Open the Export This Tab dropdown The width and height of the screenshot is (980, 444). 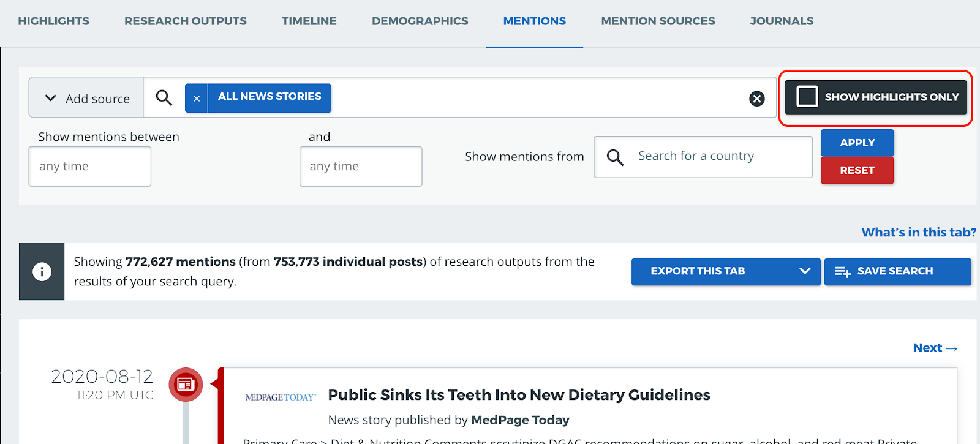(x=725, y=271)
